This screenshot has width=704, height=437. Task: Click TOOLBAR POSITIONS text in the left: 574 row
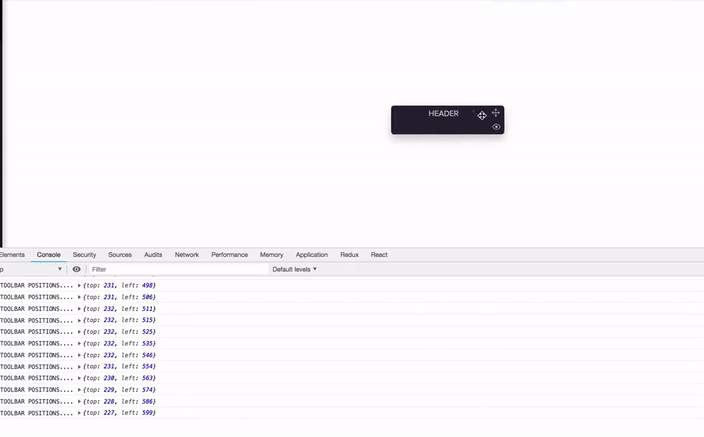(36, 390)
